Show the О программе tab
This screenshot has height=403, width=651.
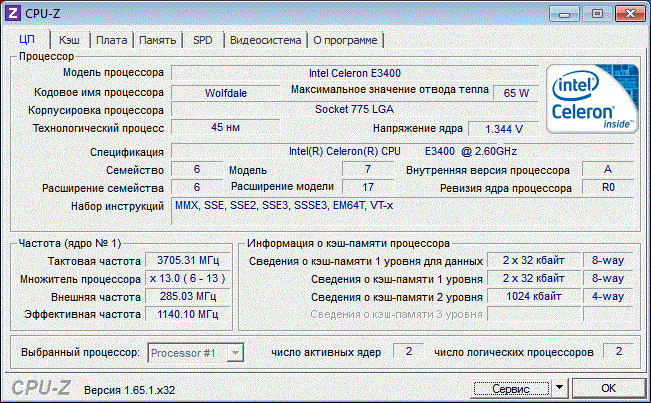tap(345, 40)
